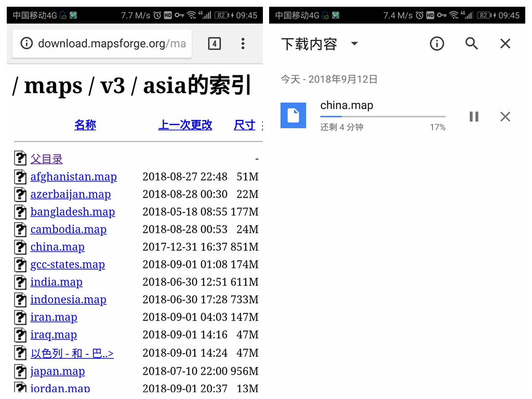Click the page info icon in address bar
The image size is (532, 399).
(26, 44)
